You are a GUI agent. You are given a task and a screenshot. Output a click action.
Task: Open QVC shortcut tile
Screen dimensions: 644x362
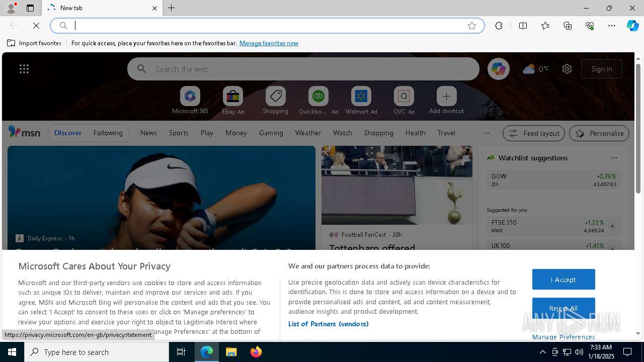(404, 101)
